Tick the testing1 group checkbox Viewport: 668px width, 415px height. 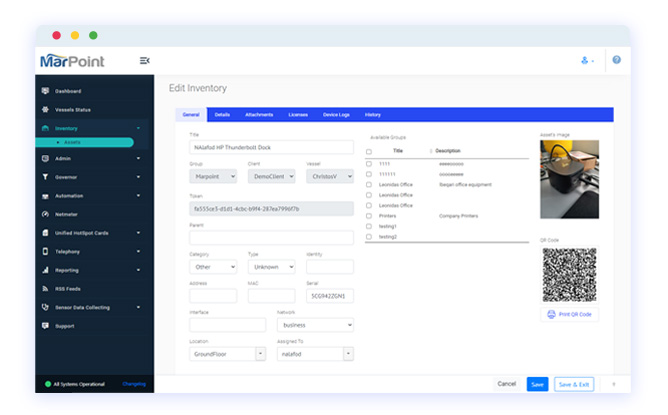click(369, 226)
